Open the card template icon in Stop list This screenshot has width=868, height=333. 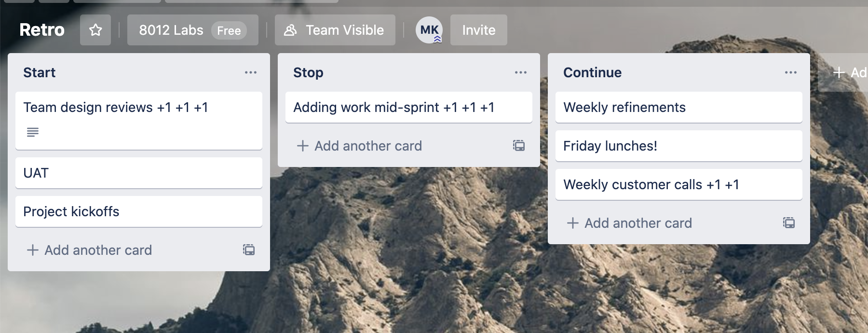[519, 146]
